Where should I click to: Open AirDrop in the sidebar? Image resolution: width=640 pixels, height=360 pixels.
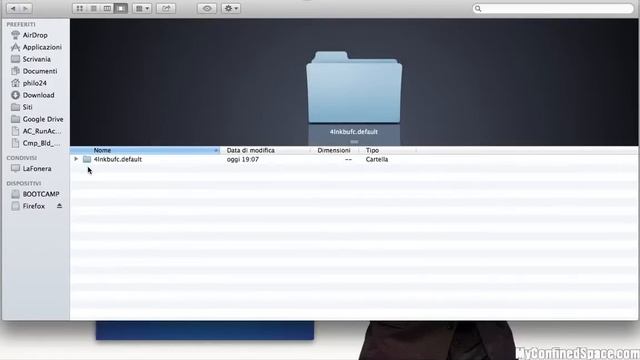(36, 35)
